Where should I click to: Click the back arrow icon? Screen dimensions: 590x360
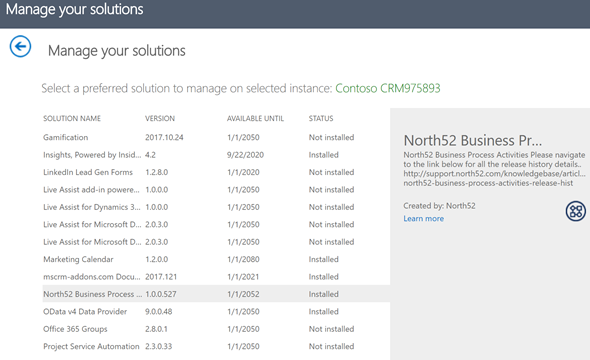[x=20, y=47]
